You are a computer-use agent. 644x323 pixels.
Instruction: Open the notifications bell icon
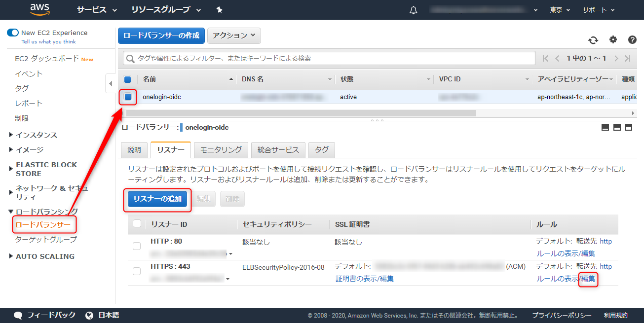(414, 10)
